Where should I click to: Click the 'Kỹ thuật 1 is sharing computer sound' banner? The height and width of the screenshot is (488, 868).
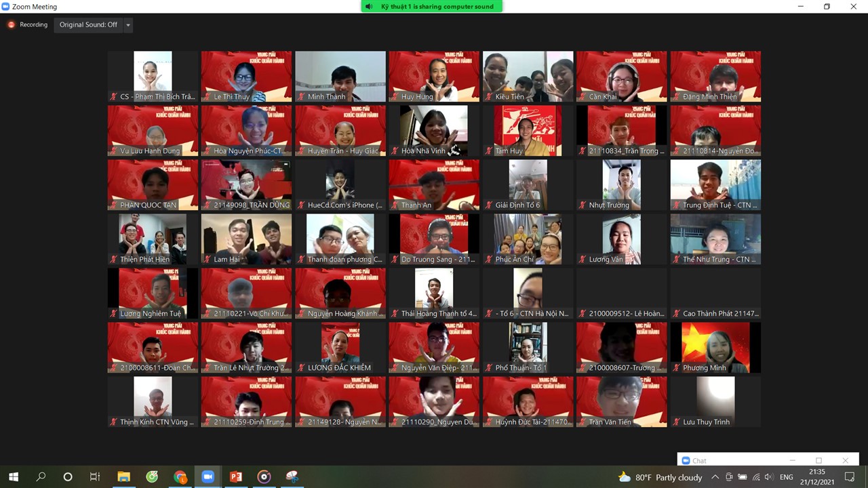coord(432,7)
